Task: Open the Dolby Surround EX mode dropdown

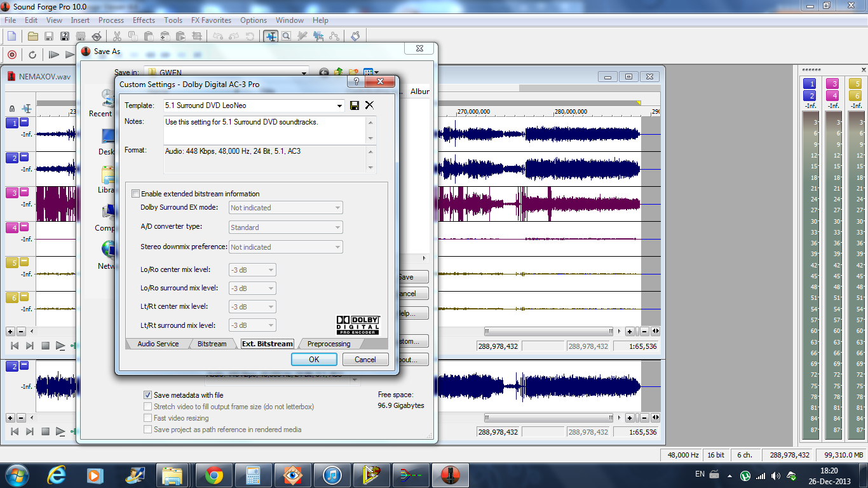Action: click(337, 208)
